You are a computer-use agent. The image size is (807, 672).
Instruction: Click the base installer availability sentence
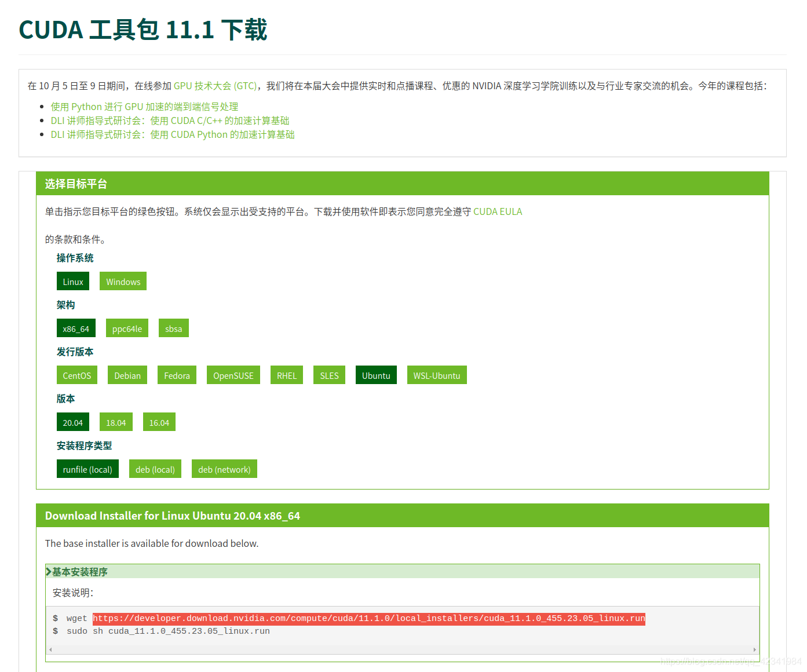[152, 543]
